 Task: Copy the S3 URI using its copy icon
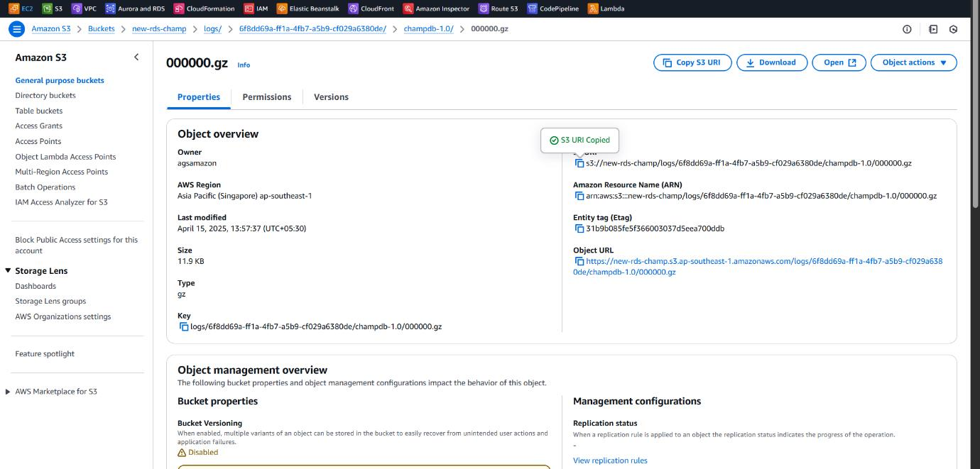579,163
